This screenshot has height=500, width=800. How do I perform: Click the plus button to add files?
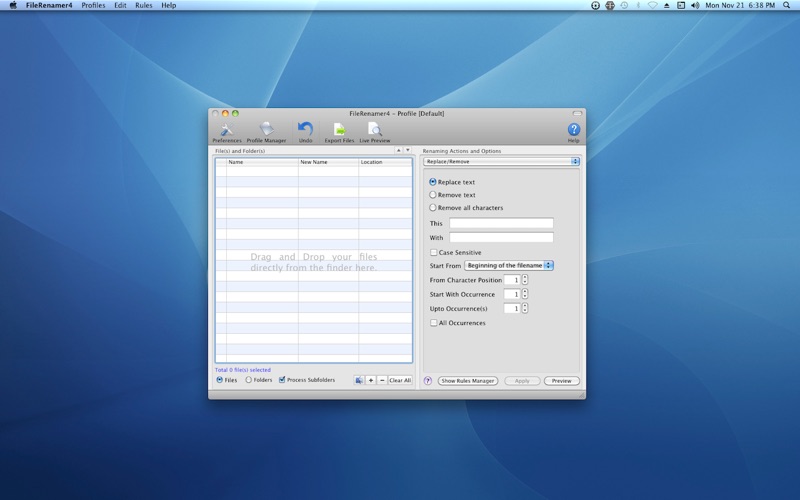[371, 380]
